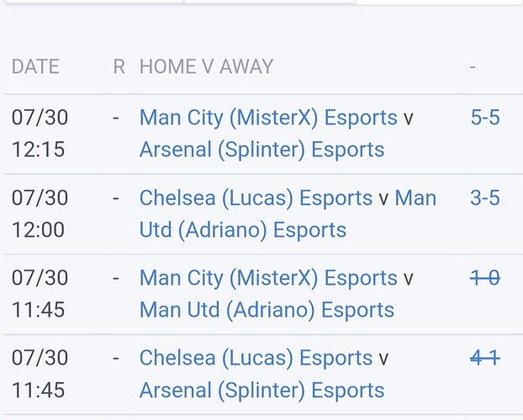Click the R column header
The image size is (523, 420).
click(119, 67)
